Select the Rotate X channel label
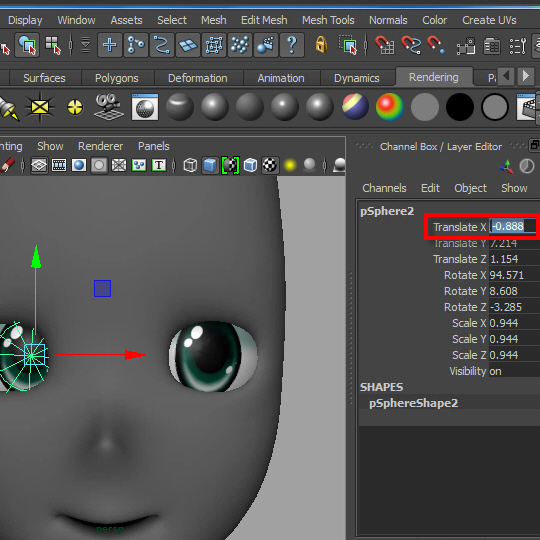The width and height of the screenshot is (540, 540). [x=465, y=275]
